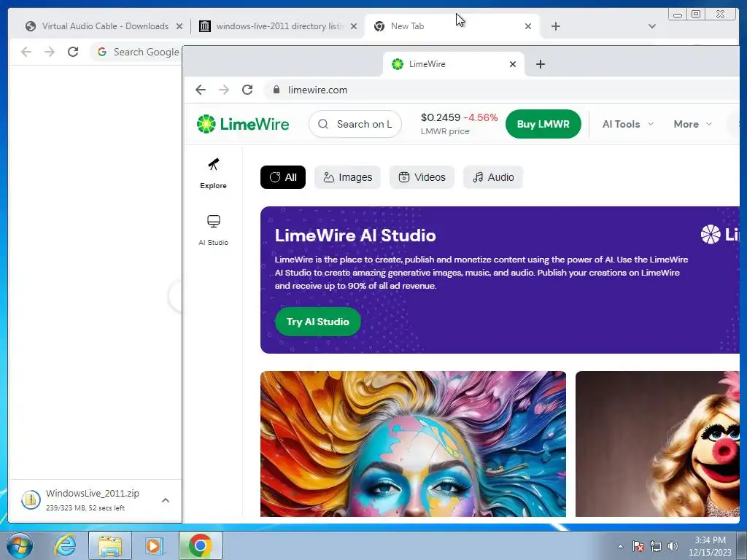Open a new tab in the LimeWire window
This screenshot has width=747, height=560.
pyautogui.click(x=541, y=64)
